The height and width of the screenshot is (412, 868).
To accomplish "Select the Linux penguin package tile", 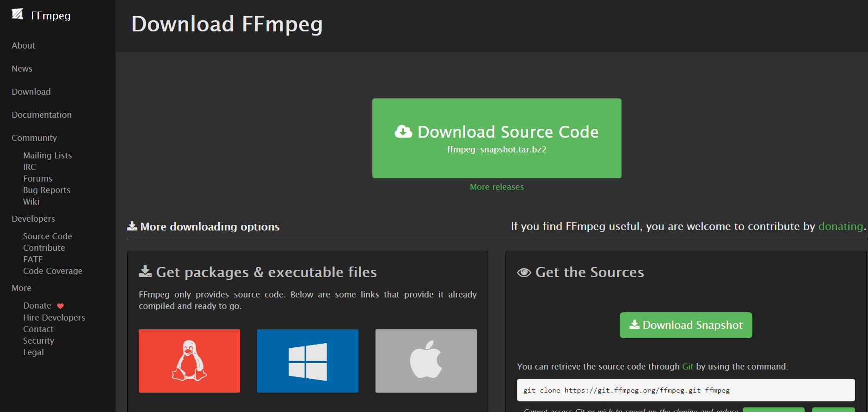I will 189,361.
